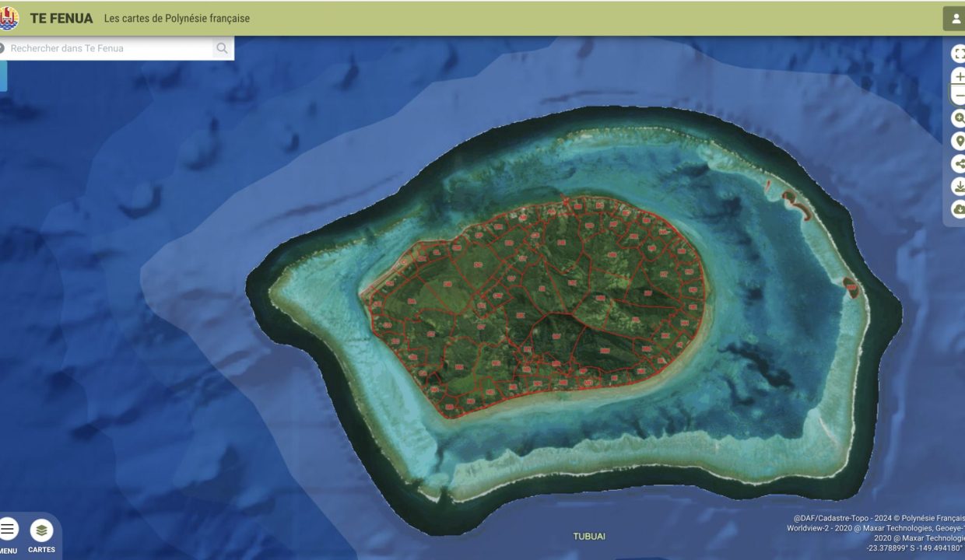Click the TUBUAI island label

(589, 537)
